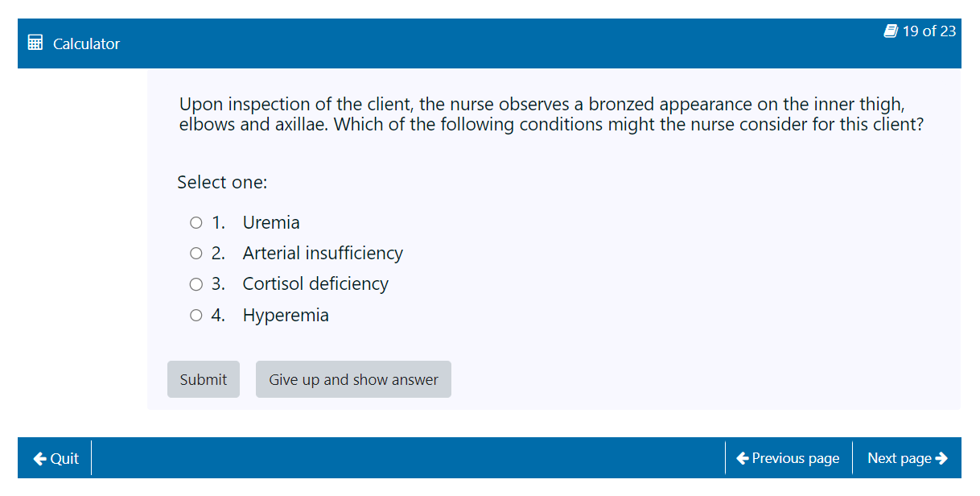Navigate to the Previous page
The image size is (980, 496).
[789, 458]
